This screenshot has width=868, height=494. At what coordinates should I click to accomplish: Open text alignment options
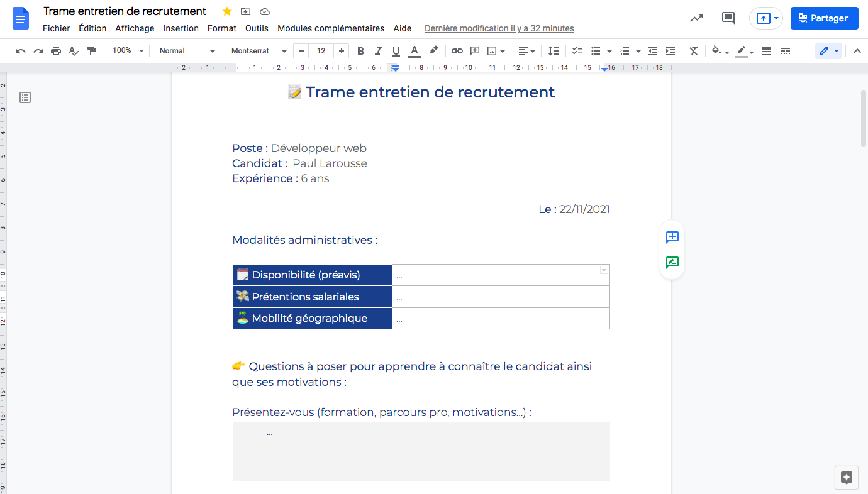click(x=526, y=51)
